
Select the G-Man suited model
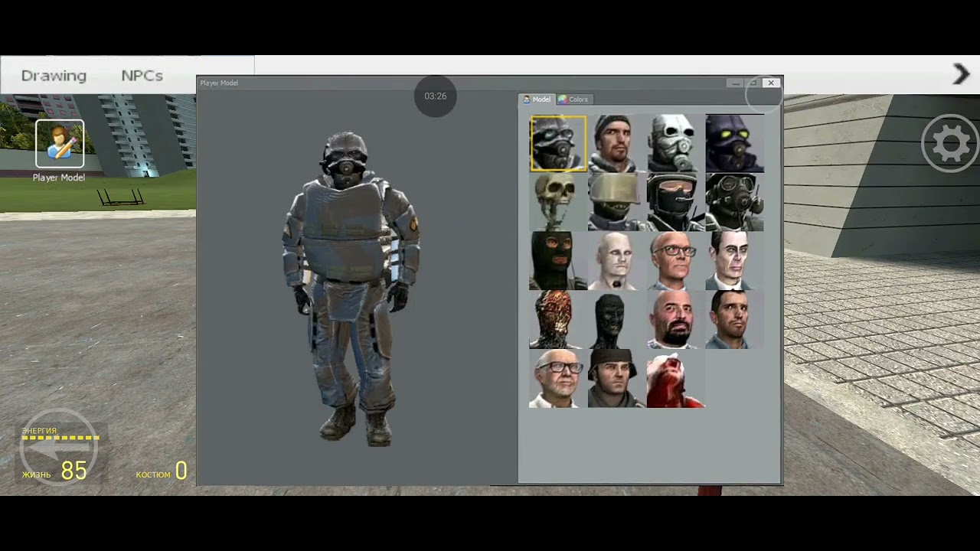point(735,261)
